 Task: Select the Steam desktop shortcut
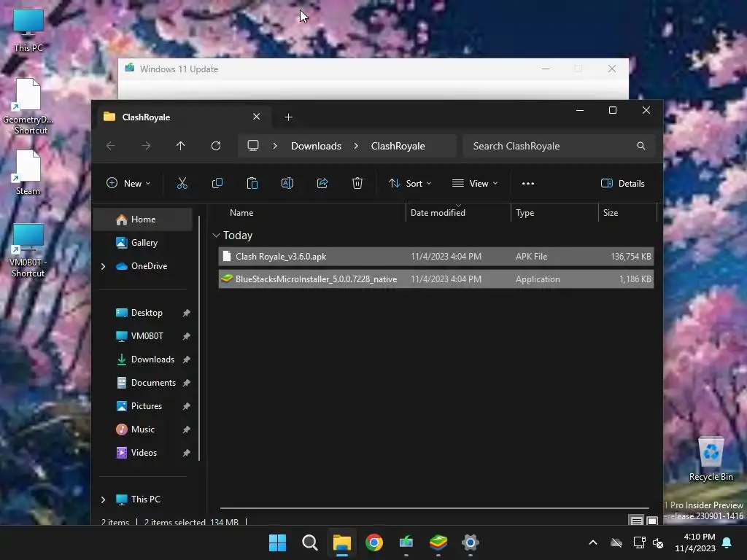tap(28, 173)
